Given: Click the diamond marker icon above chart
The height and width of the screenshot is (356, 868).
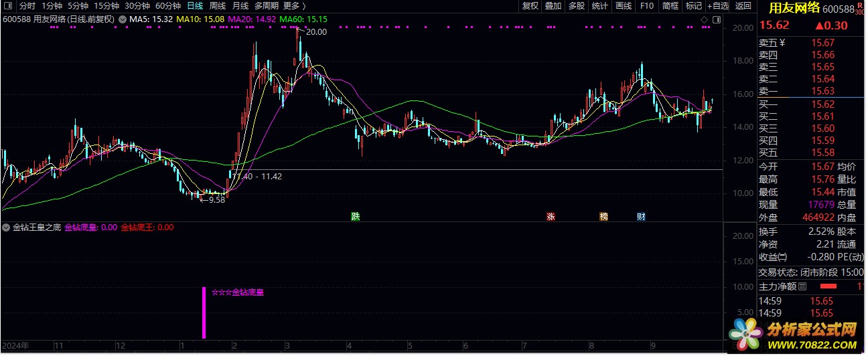Looking at the screenshot, I should click(705, 20).
